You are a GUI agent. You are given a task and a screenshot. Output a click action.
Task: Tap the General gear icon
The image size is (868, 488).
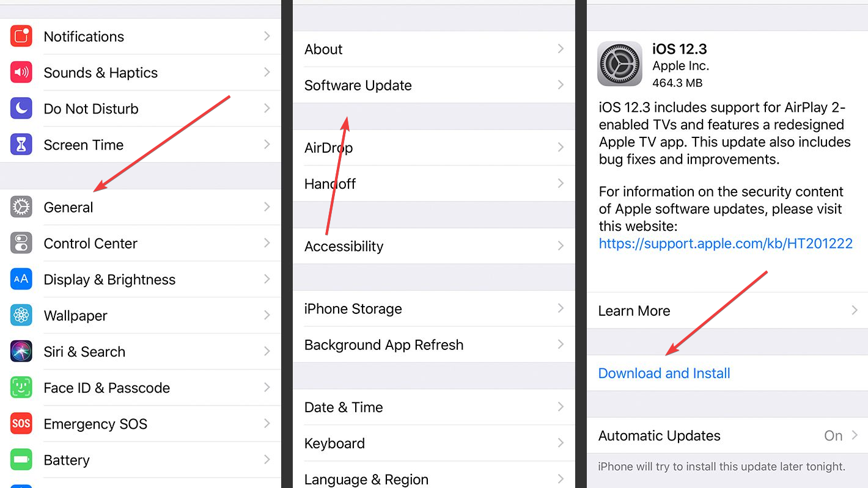tap(21, 207)
